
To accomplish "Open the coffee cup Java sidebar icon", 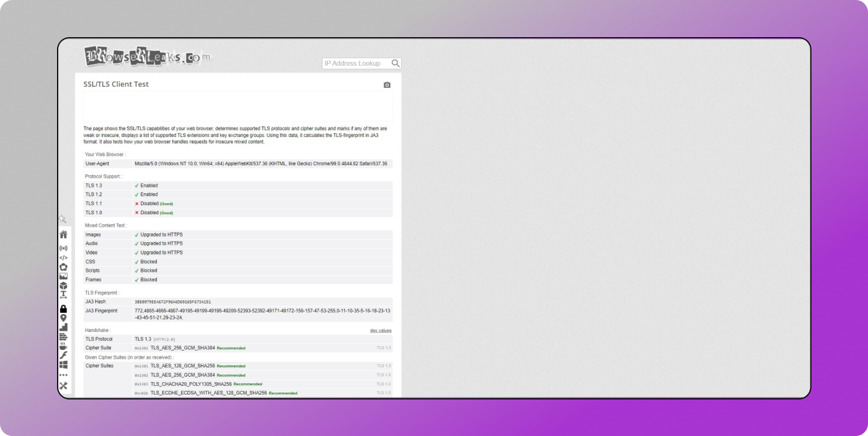I will [x=63, y=346].
